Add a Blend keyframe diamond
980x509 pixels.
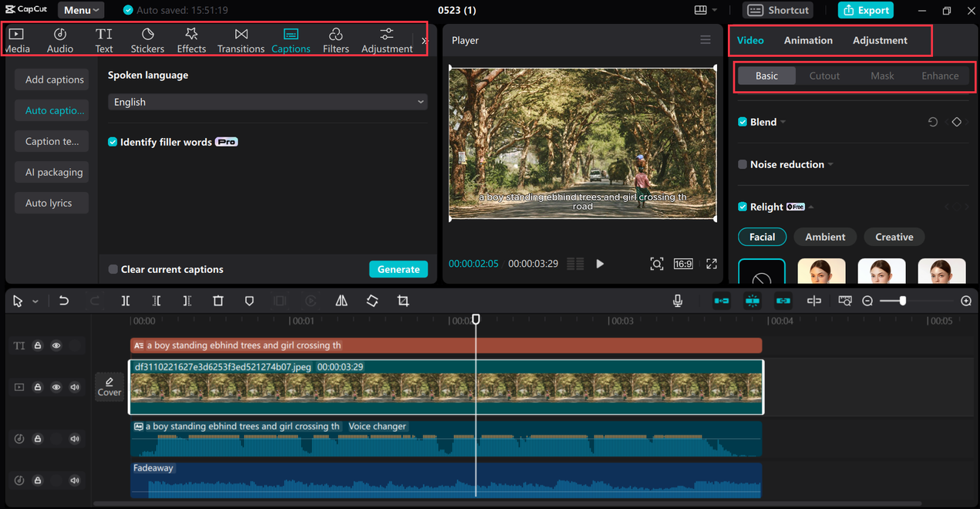957,122
